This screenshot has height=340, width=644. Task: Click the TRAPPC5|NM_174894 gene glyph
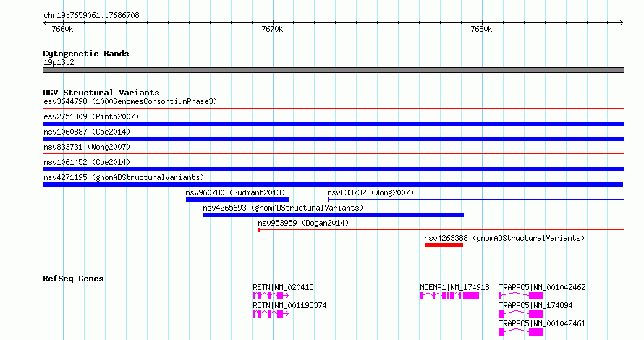[x=521, y=314]
